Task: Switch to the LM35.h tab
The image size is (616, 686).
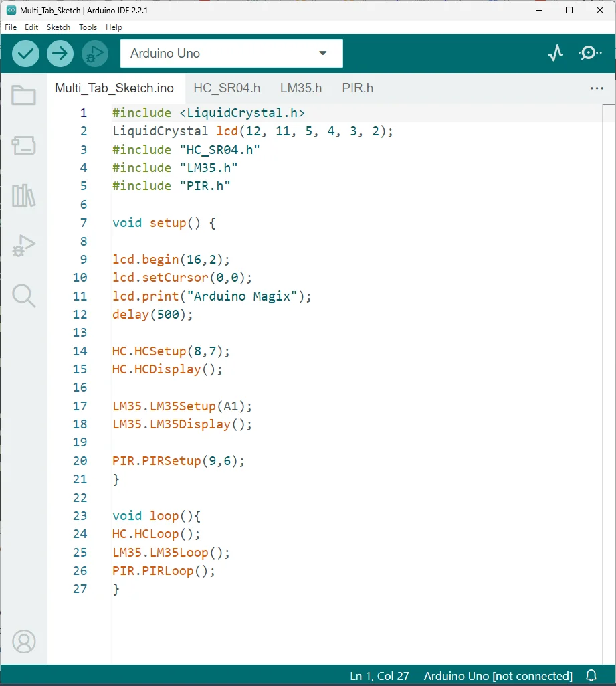Action: [301, 88]
